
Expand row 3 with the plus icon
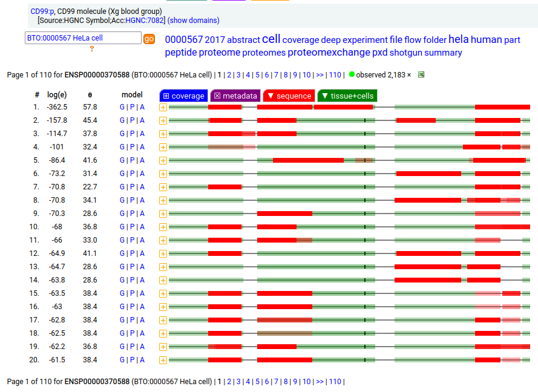(x=163, y=134)
